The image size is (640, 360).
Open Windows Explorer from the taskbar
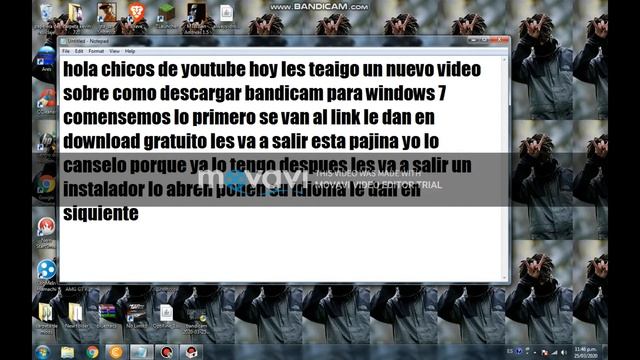coord(68,352)
